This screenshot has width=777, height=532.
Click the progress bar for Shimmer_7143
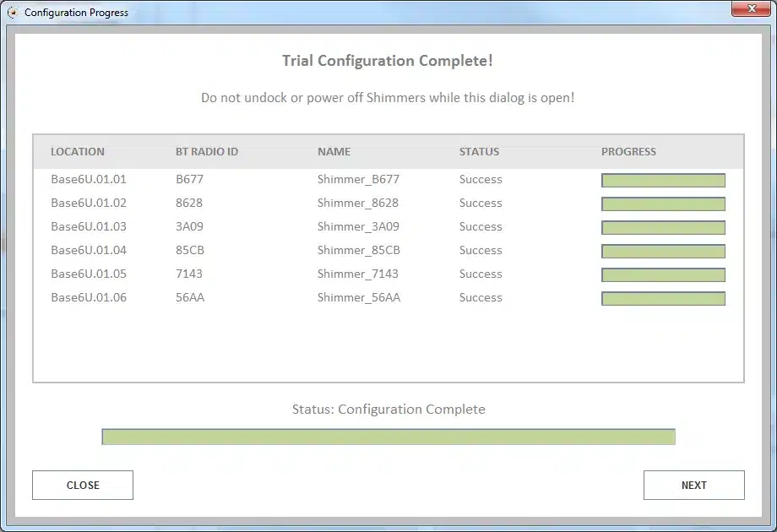[664, 275]
